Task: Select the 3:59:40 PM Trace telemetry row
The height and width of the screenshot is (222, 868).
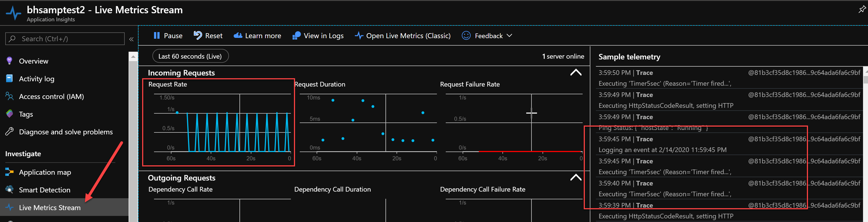Action: pos(729,188)
